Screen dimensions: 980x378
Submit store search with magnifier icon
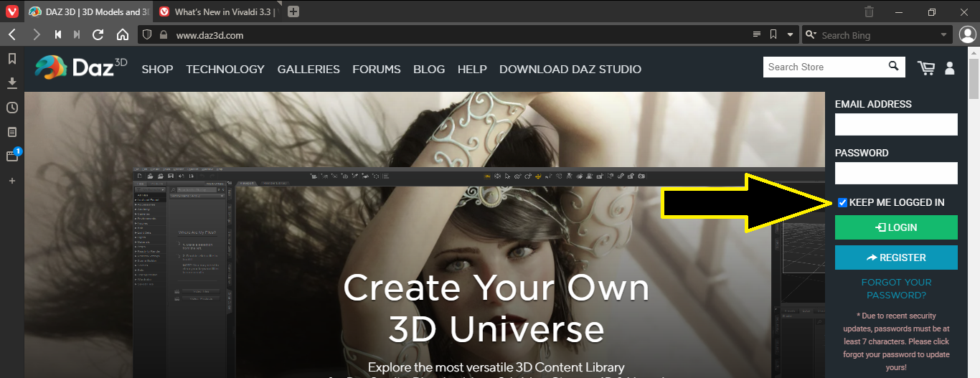[893, 67]
